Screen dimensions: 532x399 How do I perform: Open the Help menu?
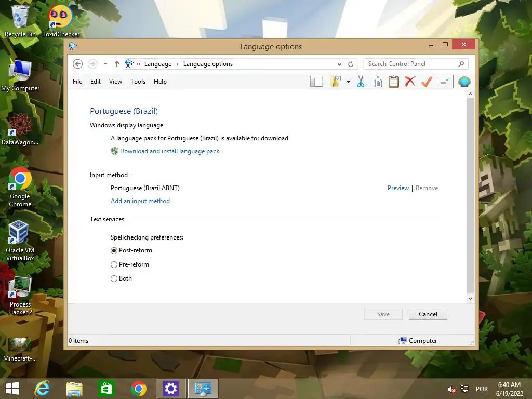(x=160, y=82)
